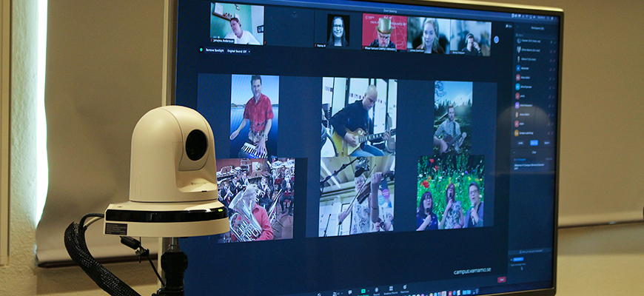The width and height of the screenshot is (644, 296).
Task: Click the red End meeting button
Action: pos(501,280)
